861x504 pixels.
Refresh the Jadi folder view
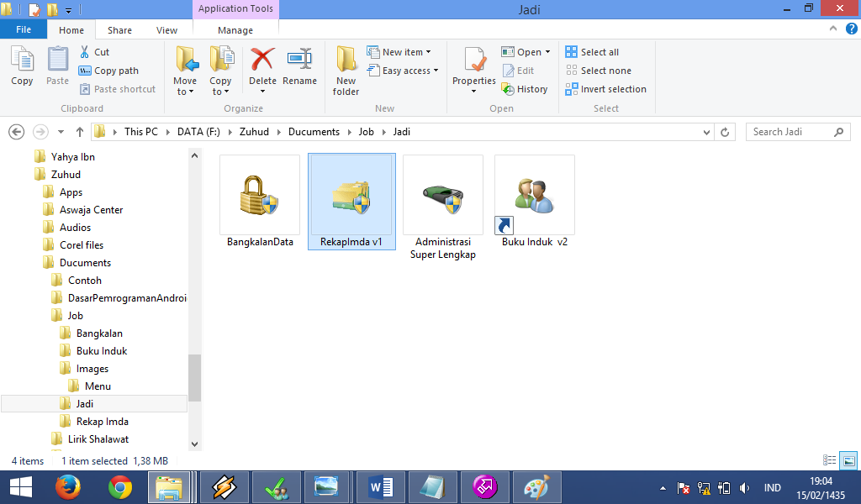(725, 132)
